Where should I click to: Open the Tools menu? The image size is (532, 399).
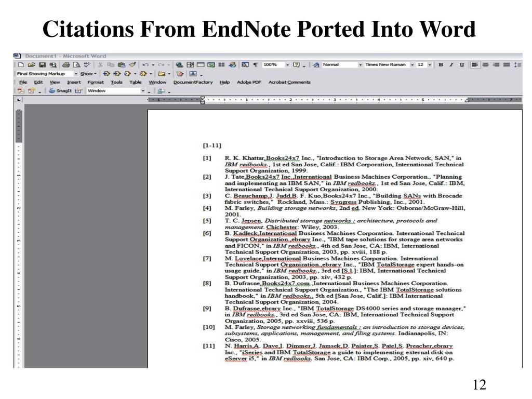116,82
